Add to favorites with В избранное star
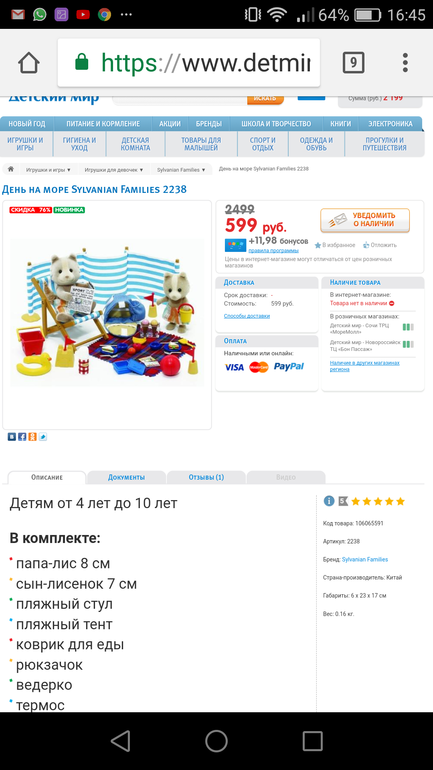This screenshot has height=770, width=433. (335, 245)
